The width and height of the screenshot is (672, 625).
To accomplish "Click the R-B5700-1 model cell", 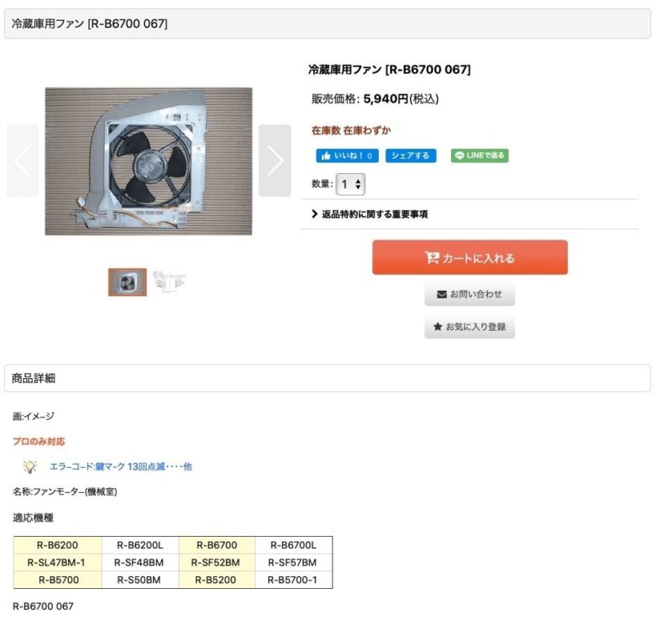I will (x=292, y=580).
